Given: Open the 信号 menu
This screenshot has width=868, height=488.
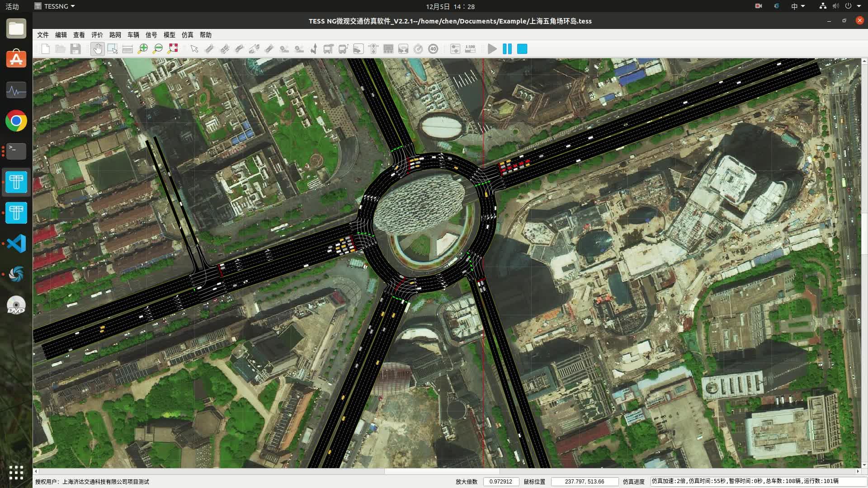Looking at the screenshot, I should click(x=151, y=35).
